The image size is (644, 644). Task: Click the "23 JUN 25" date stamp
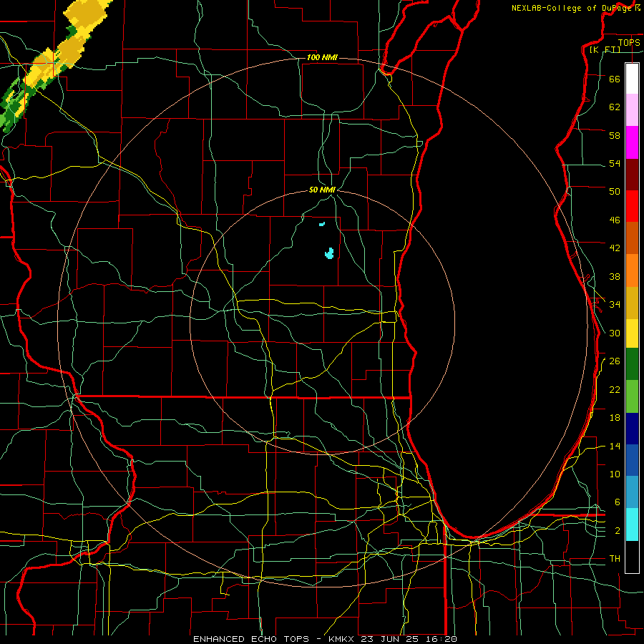[390, 639]
